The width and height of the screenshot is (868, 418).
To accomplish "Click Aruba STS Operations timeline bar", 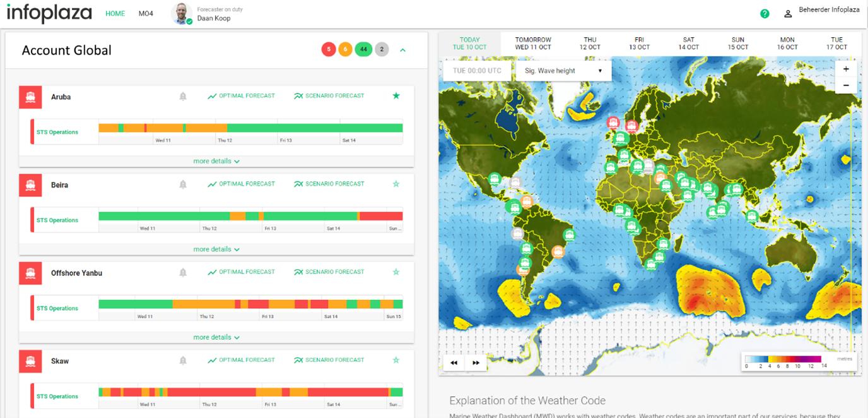I will click(250, 128).
